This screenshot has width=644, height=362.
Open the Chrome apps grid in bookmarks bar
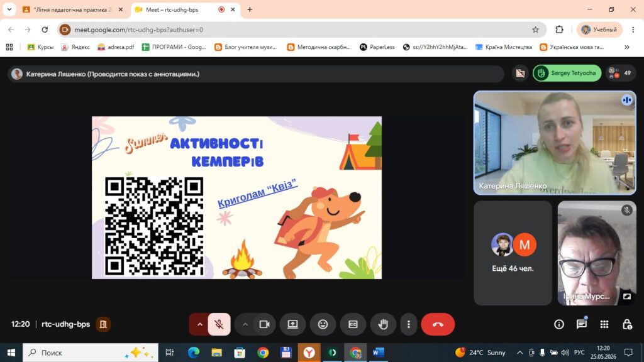pyautogui.click(x=9, y=47)
